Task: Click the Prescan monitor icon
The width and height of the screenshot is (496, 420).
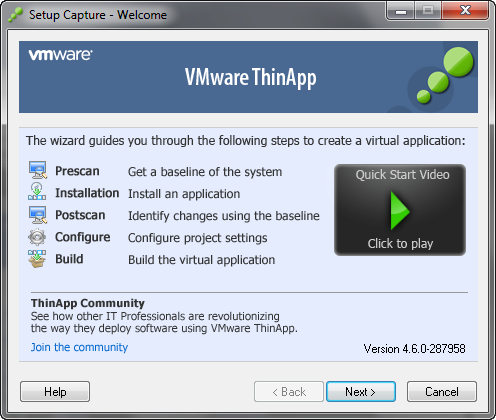Action: [38, 170]
